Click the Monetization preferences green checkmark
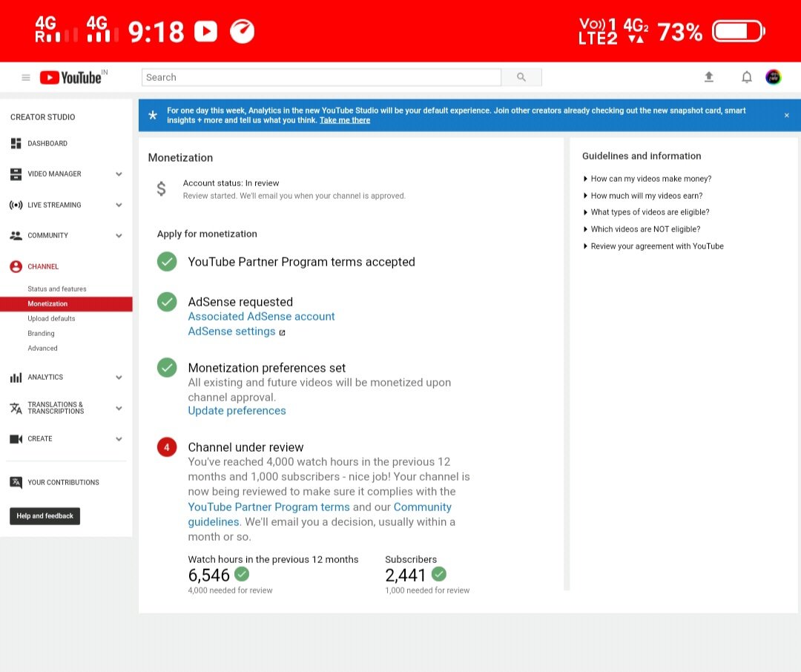The width and height of the screenshot is (801, 672). coord(167,367)
